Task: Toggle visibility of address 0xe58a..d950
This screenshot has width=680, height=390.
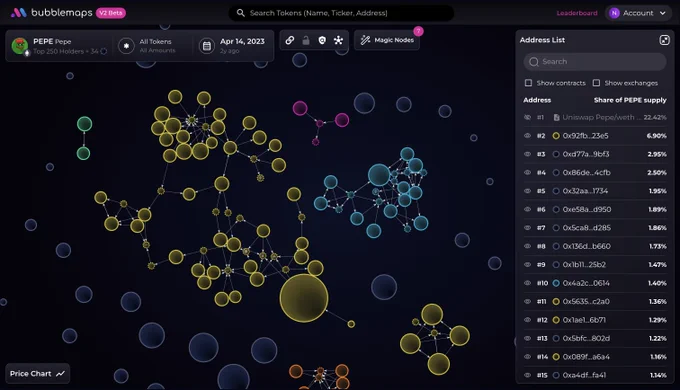Action: [x=527, y=210]
